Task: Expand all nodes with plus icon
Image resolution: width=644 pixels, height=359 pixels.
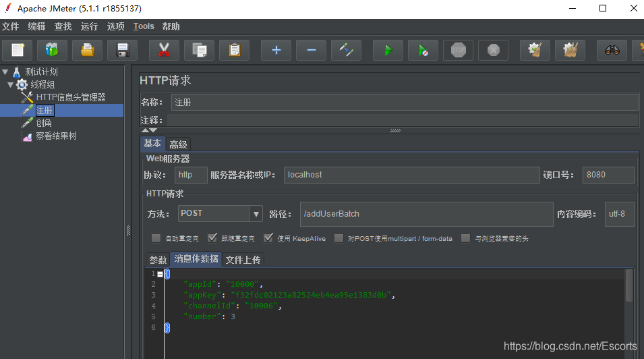Action: coord(276,50)
